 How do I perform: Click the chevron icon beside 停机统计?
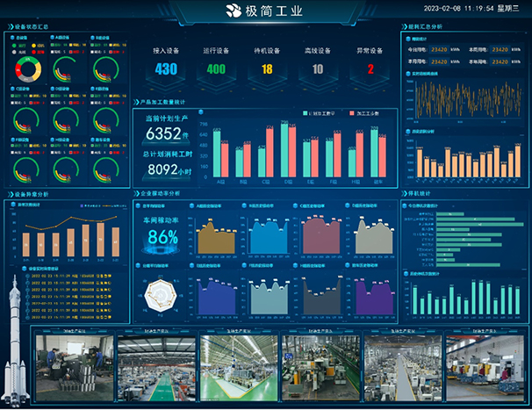pyautogui.click(x=404, y=192)
